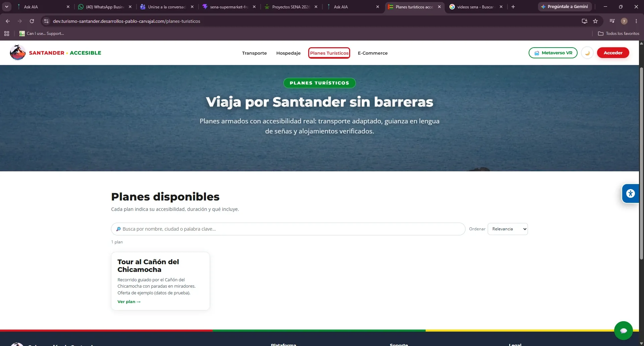The height and width of the screenshot is (346, 644).
Task: Click the Planes Turísticos green badge
Action: click(319, 83)
